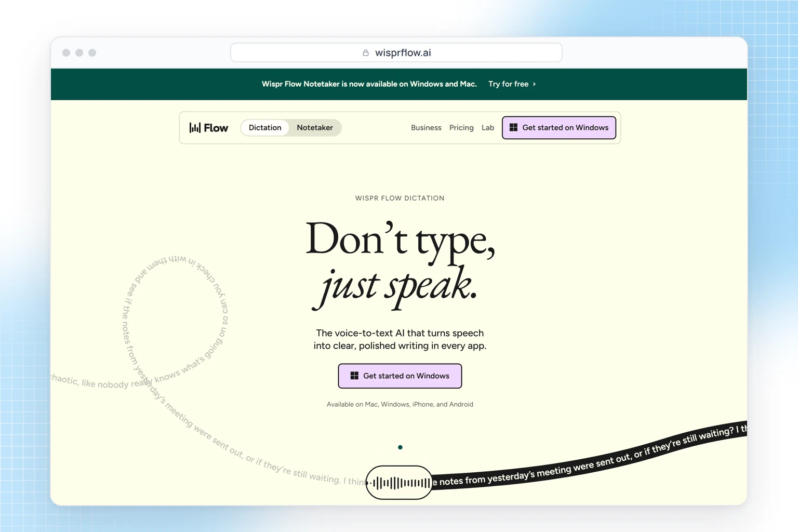Click navbar Get started on Windows button
The width and height of the screenshot is (798, 532).
click(x=559, y=128)
